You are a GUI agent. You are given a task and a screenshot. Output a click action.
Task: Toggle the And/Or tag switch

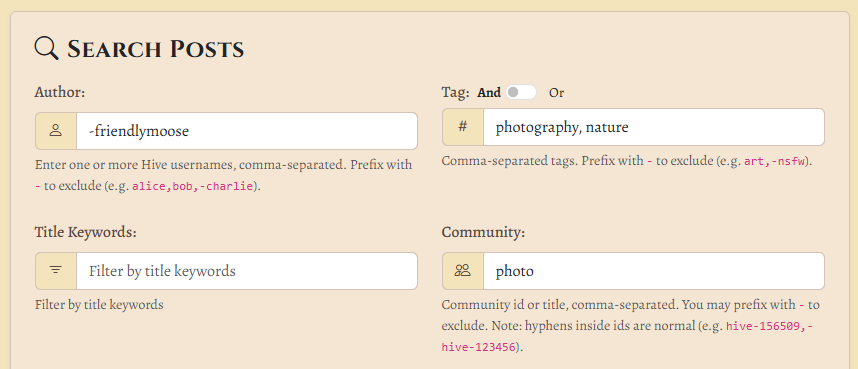coord(520,93)
